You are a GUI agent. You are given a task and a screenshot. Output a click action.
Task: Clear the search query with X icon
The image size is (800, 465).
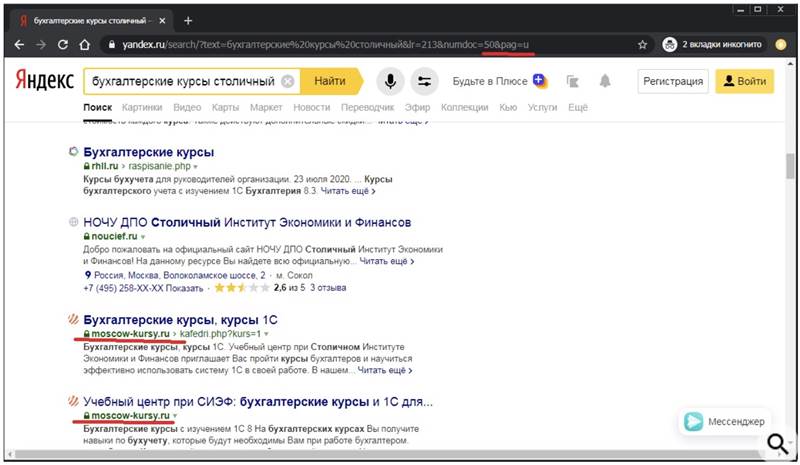[x=288, y=81]
